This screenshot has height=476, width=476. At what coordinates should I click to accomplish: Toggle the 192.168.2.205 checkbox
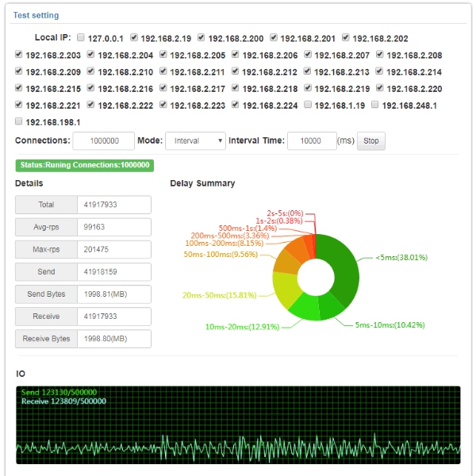pos(163,54)
